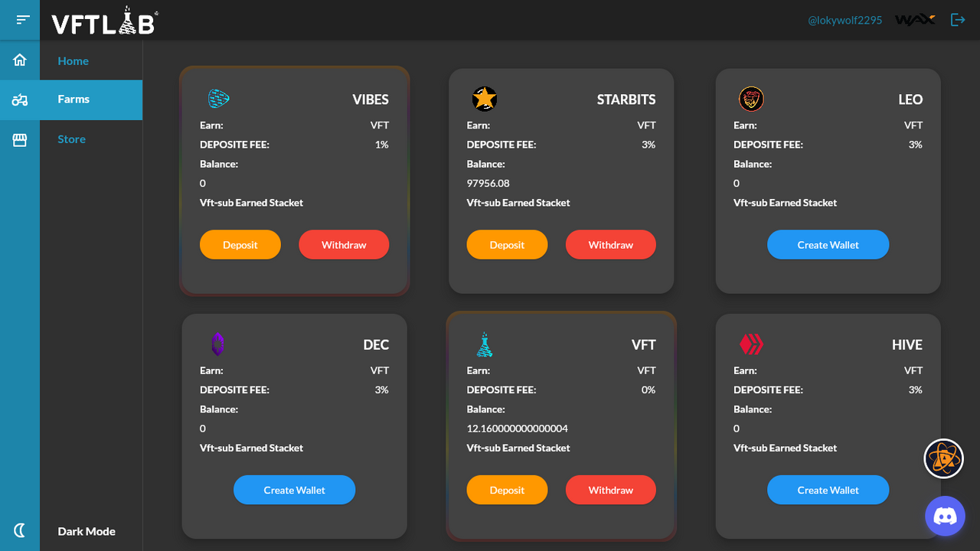Select the VFT balance 12.160000000000004
Screen dimensions: 980x551
tap(518, 428)
